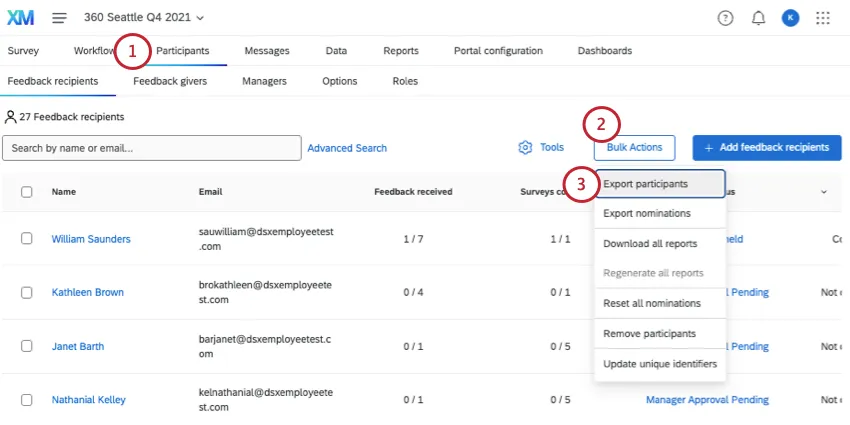
Task: Click the 0 / 4 feedback received value
Action: click(414, 293)
